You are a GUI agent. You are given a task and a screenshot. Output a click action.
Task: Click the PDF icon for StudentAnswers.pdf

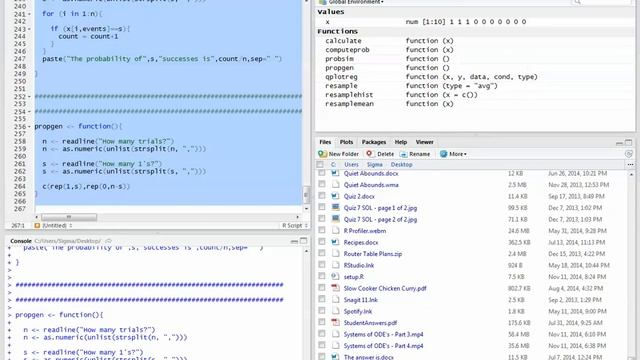click(x=335, y=322)
